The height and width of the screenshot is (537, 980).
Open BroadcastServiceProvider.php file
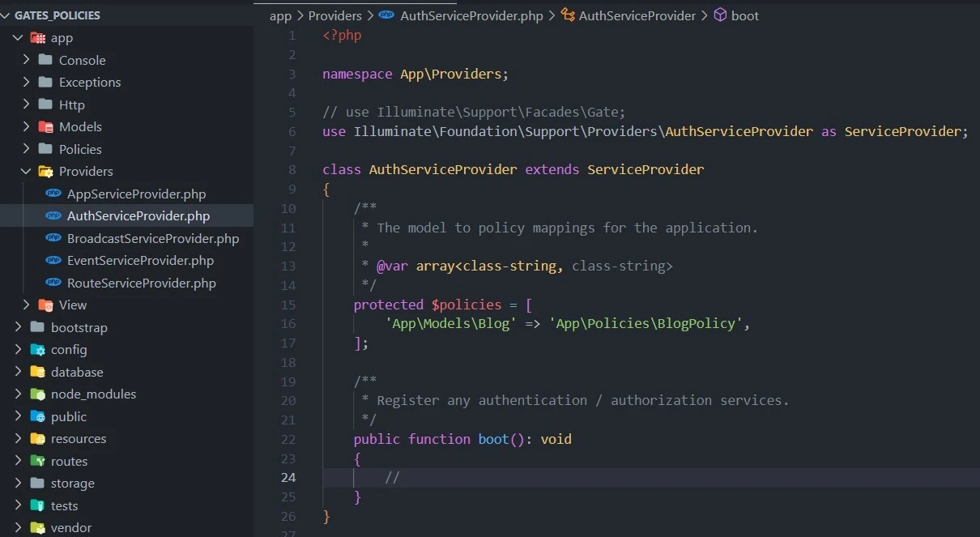click(153, 239)
